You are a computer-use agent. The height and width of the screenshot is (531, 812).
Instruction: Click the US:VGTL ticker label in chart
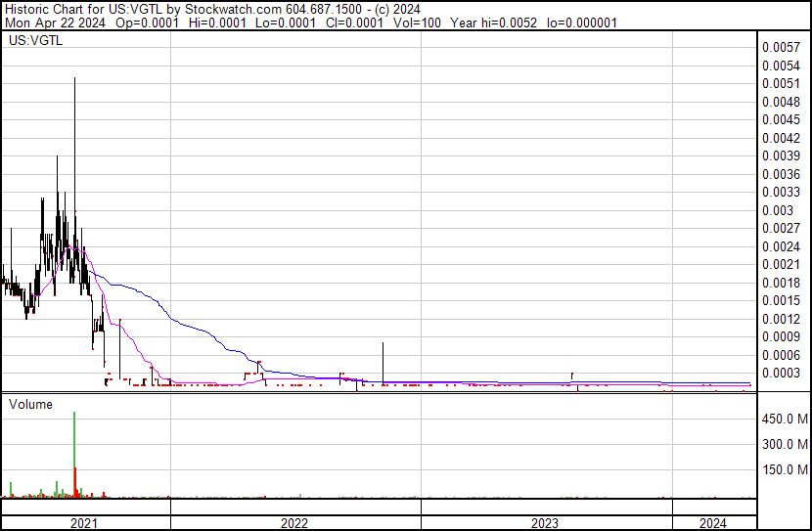point(34,41)
